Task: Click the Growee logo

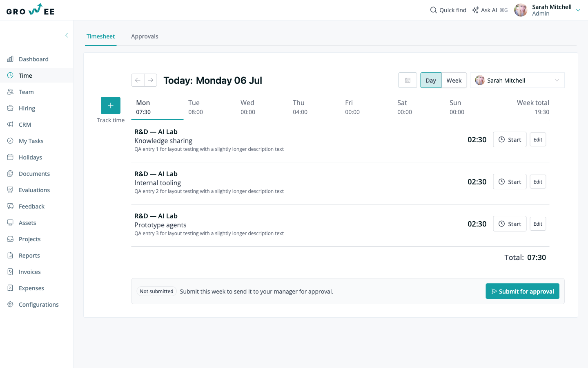Action: pos(31,10)
